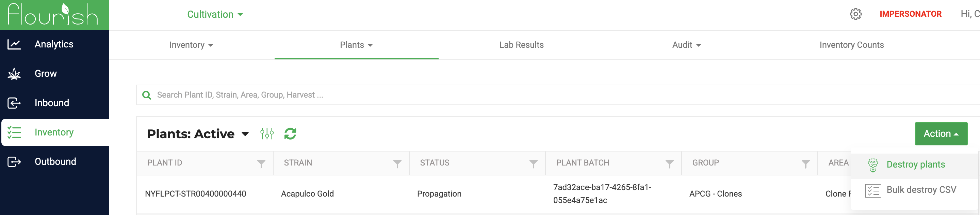The image size is (980, 215).
Task: Filter the Plant ID column
Action: click(x=261, y=164)
